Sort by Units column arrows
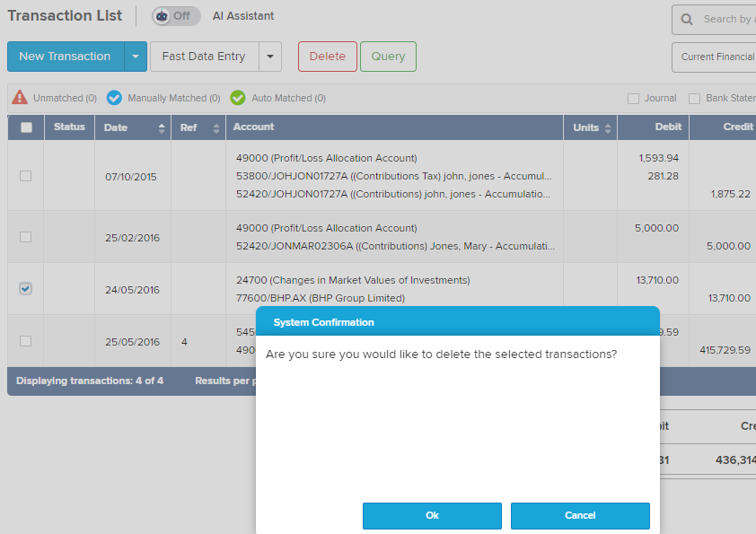756x534 pixels. click(x=608, y=127)
